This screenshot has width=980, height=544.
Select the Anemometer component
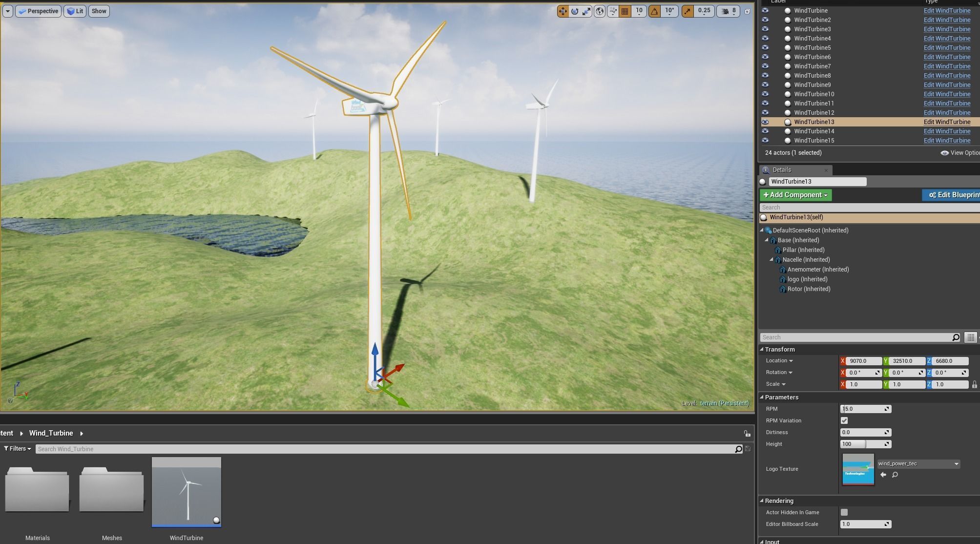(x=818, y=270)
